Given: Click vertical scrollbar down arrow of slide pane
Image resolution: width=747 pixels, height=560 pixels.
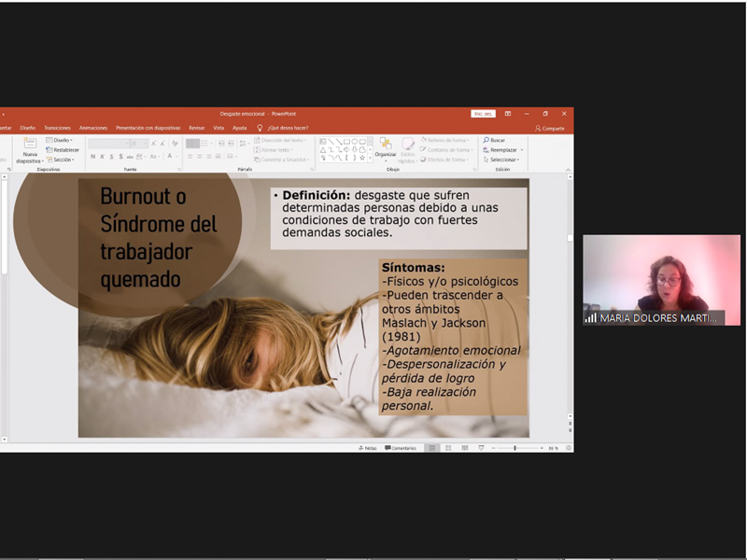Looking at the screenshot, I should 570,416.
